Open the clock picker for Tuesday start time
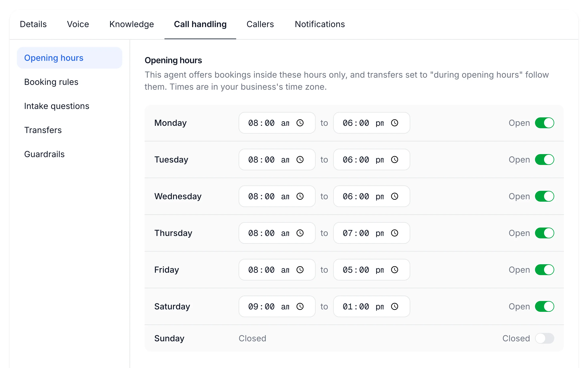The width and height of the screenshot is (588, 368). 300,160
